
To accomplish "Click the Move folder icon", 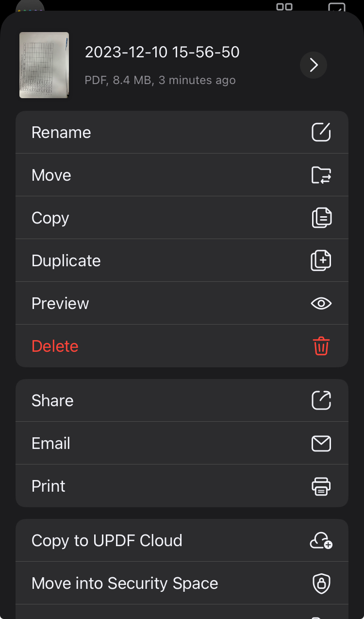I will point(321,175).
